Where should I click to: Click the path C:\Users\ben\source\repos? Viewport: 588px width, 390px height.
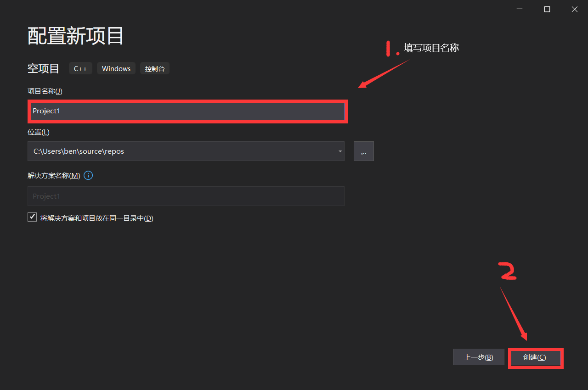click(x=78, y=151)
